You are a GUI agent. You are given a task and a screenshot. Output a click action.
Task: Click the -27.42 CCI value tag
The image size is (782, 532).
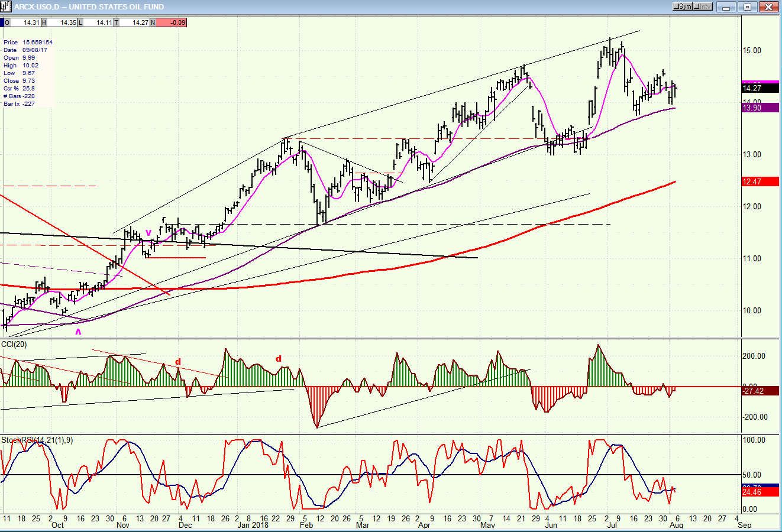click(760, 391)
